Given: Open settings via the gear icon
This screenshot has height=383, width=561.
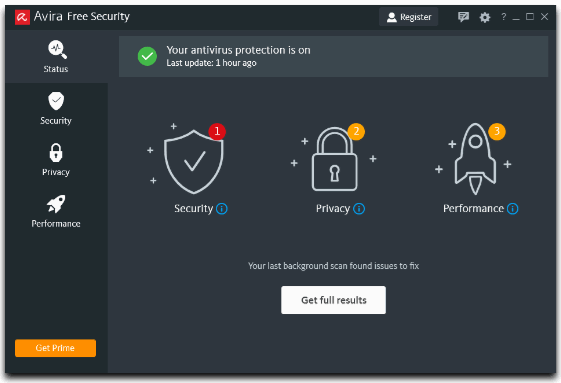Looking at the screenshot, I should point(485,17).
